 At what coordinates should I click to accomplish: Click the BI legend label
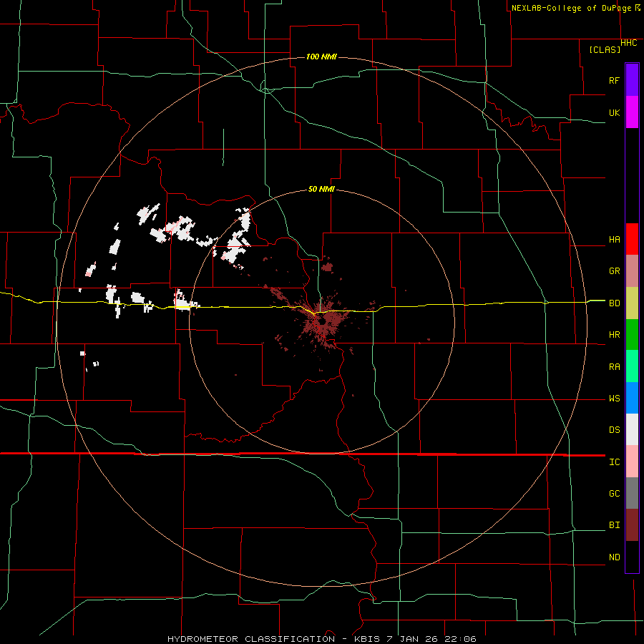pyautogui.click(x=614, y=525)
